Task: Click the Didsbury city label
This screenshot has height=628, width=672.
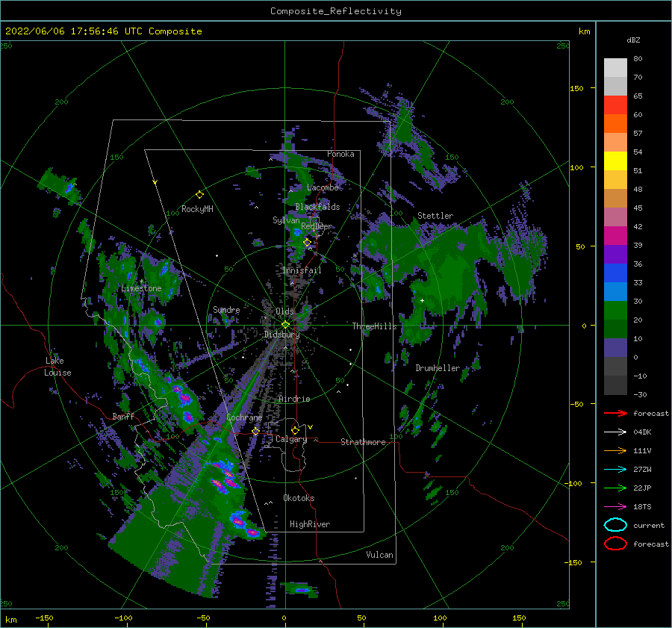Action: pyautogui.click(x=282, y=335)
